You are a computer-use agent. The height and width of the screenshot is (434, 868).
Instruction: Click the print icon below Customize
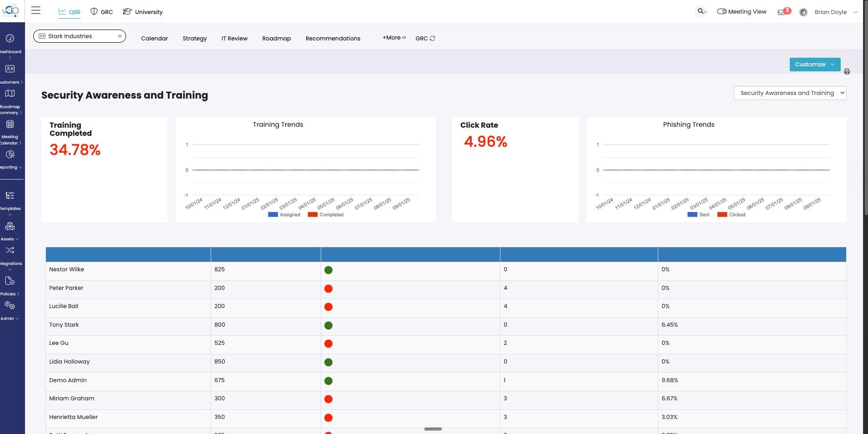[x=847, y=71]
